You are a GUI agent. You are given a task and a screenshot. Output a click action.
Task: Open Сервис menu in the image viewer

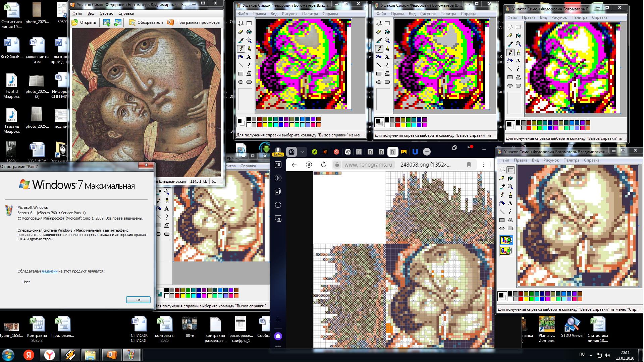(106, 13)
